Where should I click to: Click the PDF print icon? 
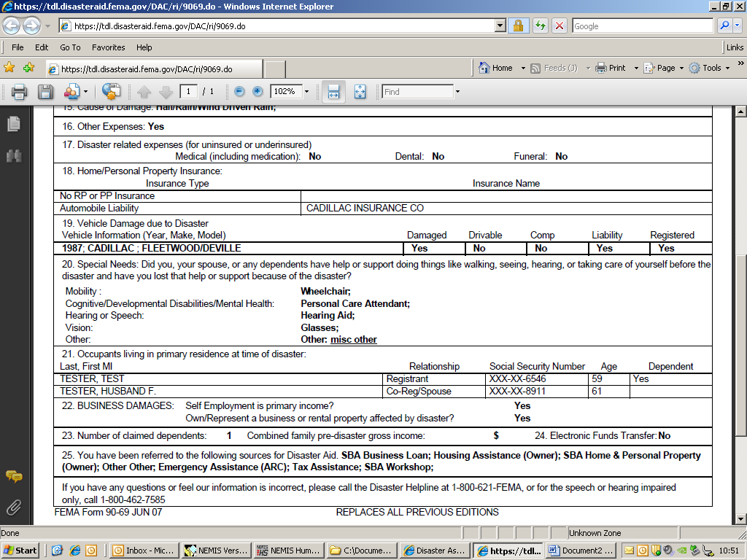click(x=19, y=92)
